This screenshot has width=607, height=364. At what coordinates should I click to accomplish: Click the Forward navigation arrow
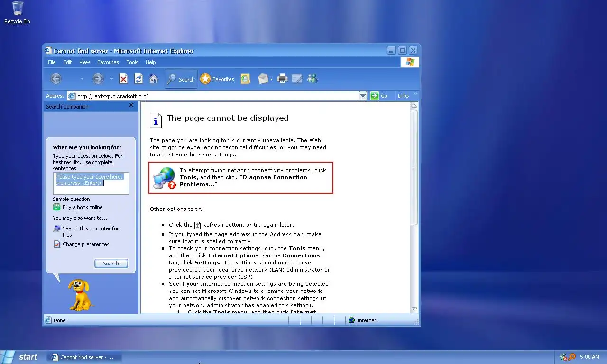[98, 79]
